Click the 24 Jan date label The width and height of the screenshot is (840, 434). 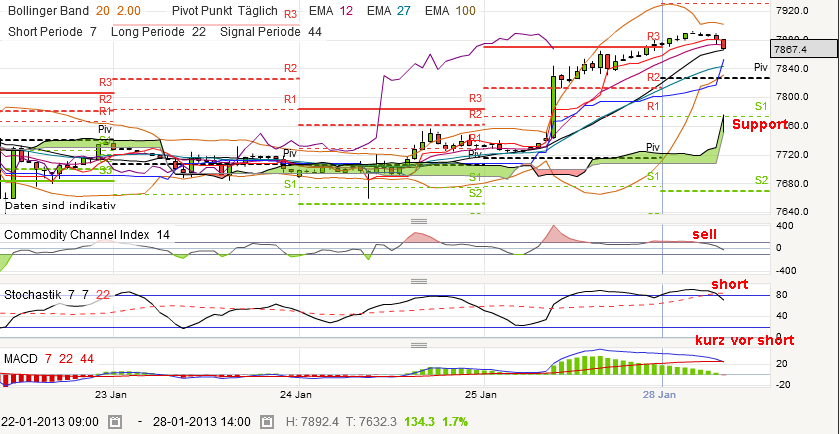point(298,395)
